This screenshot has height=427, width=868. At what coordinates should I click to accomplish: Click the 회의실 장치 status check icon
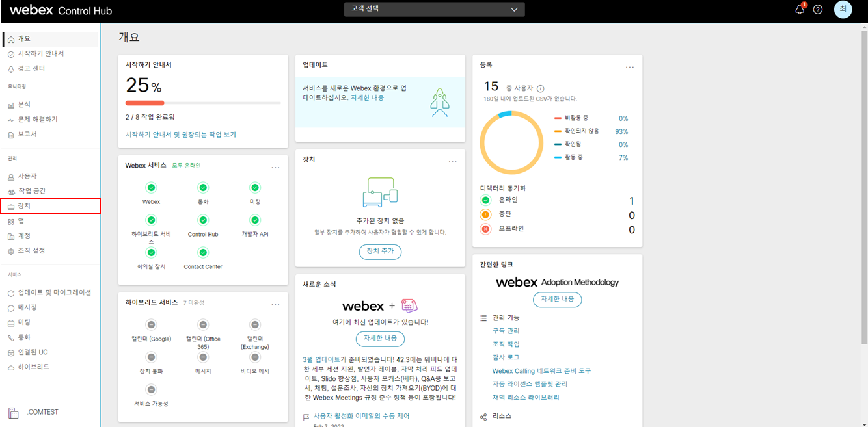pos(151,253)
